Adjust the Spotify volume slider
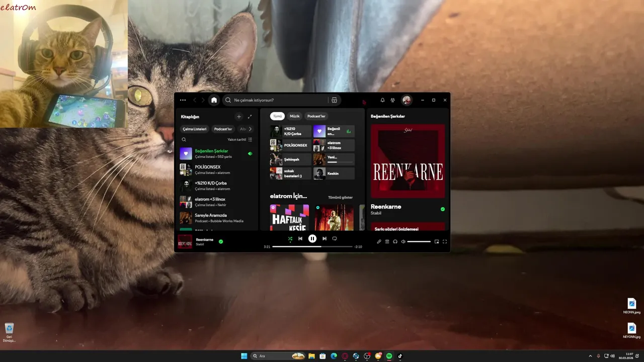644x362 pixels. coord(419,242)
